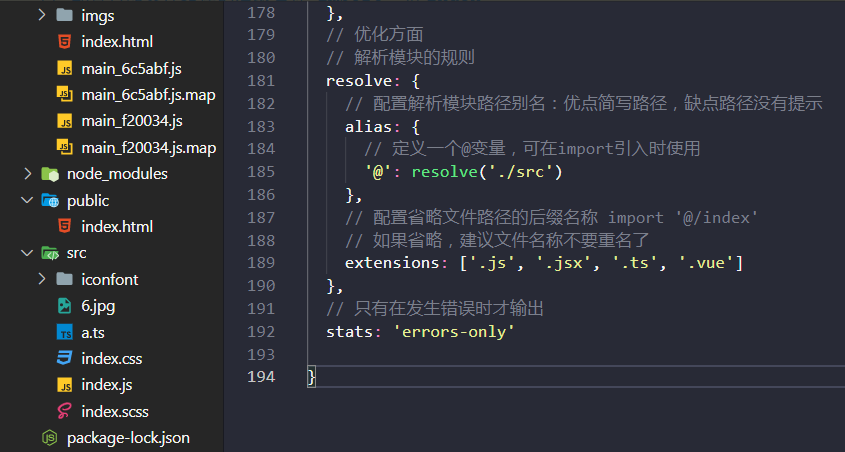
Task: Click the Sass icon of index.scss
Action: tap(65, 411)
